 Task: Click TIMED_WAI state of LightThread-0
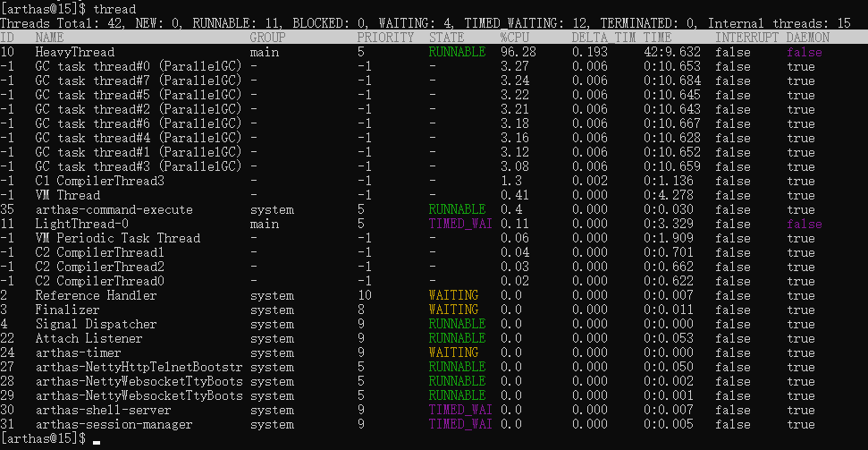[460, 224]
